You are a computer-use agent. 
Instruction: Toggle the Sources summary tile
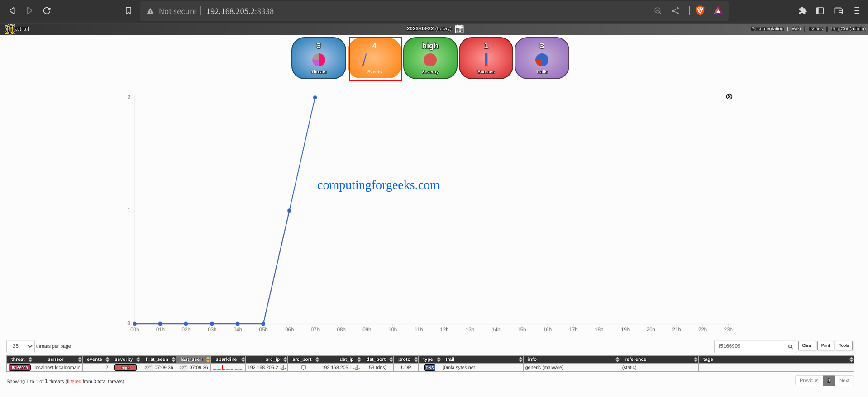[486, 58]
